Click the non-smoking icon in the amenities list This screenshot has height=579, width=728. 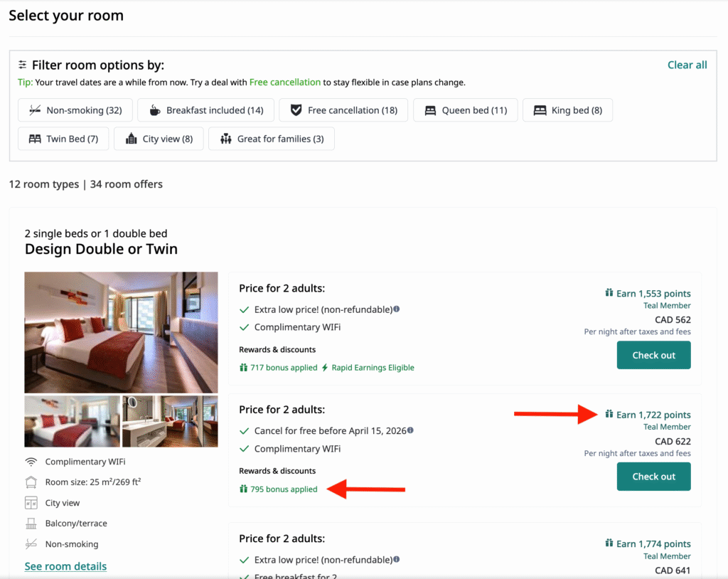click(31, 543)
